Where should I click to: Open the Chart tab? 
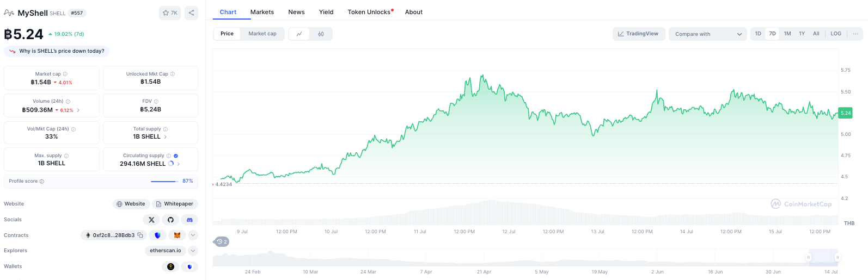tap(228, 12)
